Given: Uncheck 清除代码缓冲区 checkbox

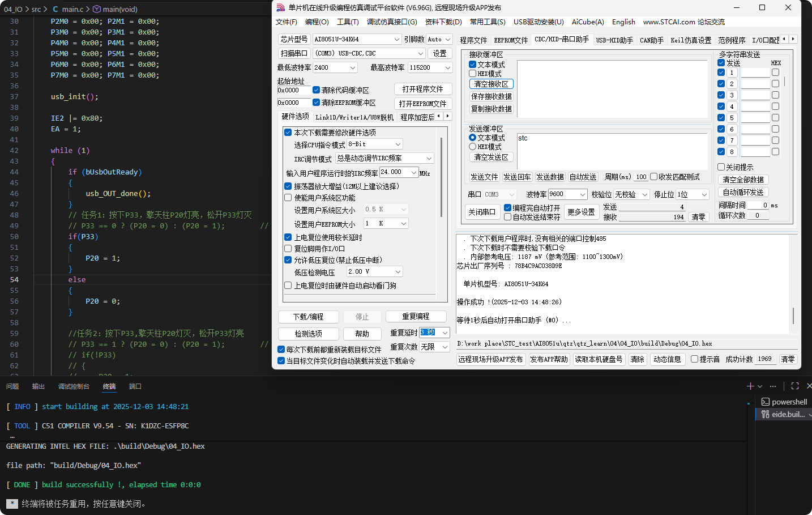Looking at the screenshot, I should point(317,90).
